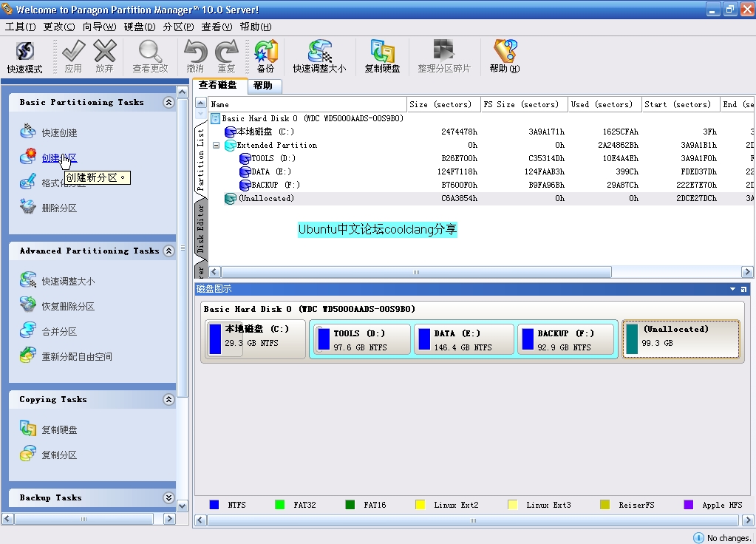Open the 向导(W) menu

[99, 27]
